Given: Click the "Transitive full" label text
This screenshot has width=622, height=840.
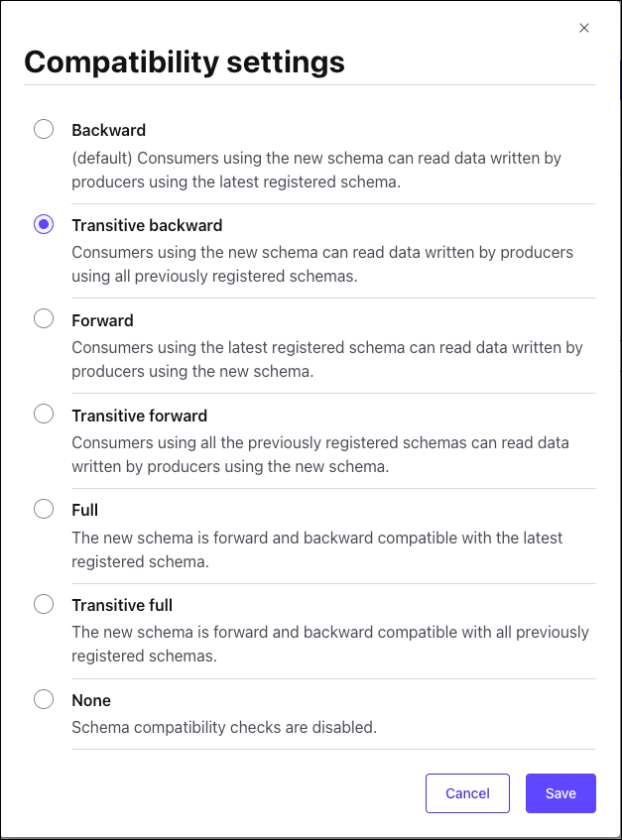Looking at the screenshot, I should point(122,605).
